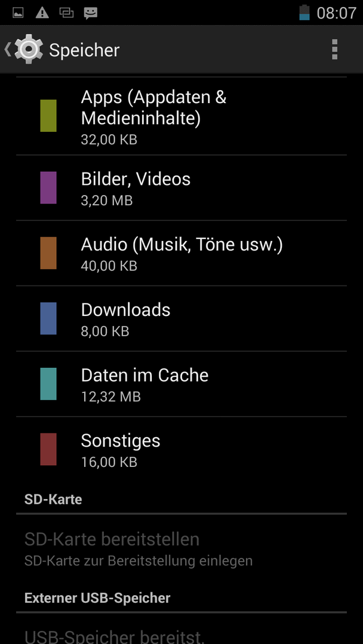Screen dimensions: 363x644
Task: Open the Downloads storage entry
Action: click(181, 318)
